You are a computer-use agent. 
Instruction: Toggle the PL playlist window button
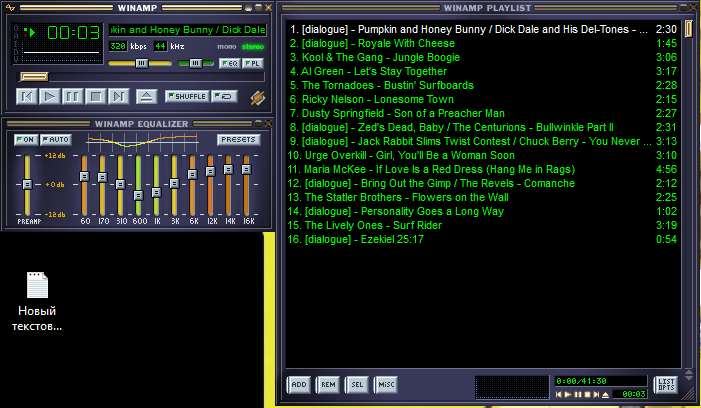click(x=253, y=63)
